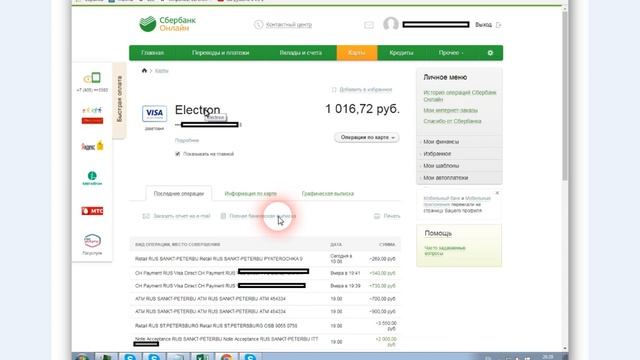Click the Печать link

(x=391, y=216)
